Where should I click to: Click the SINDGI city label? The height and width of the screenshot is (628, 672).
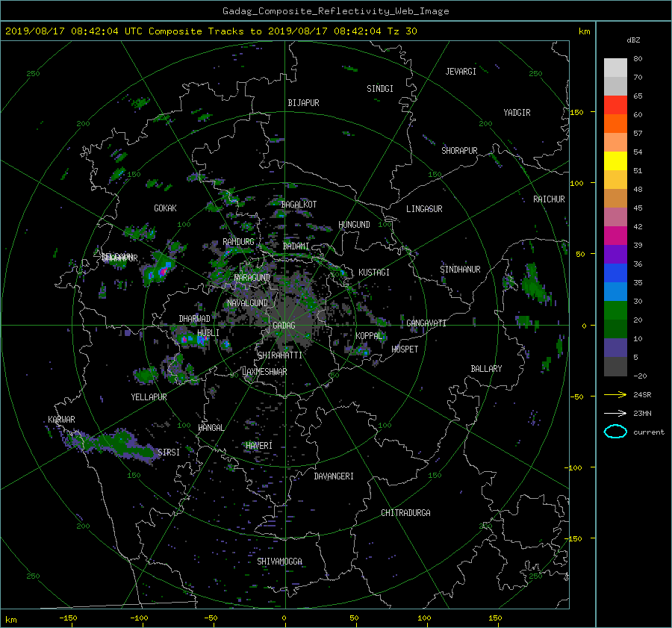[380, 89]
